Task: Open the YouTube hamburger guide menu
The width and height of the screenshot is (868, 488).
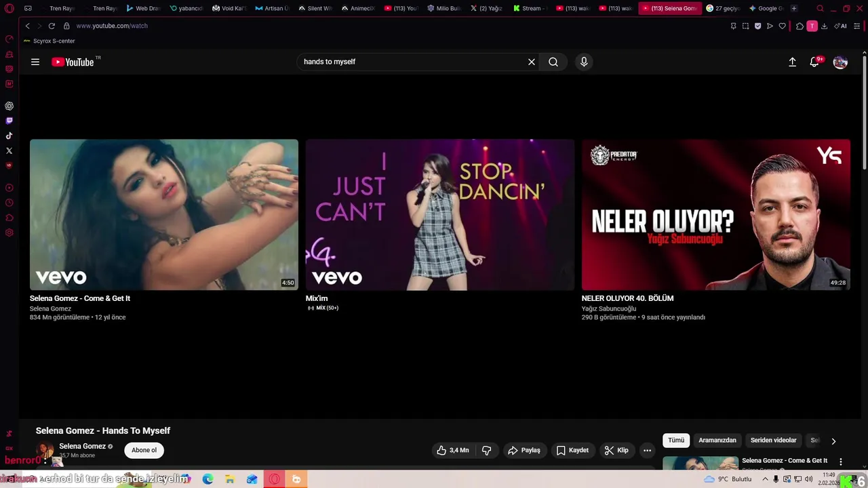Action: point(35,62)
